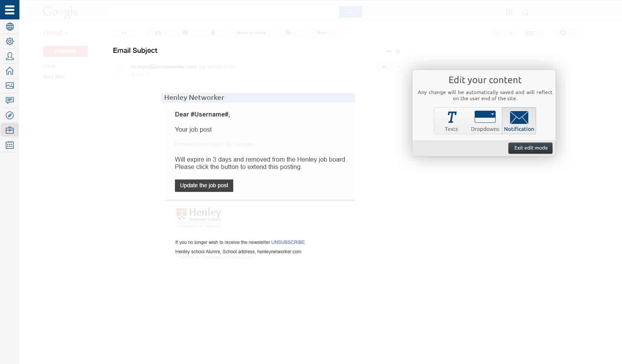Select the user profile icon in the sidebar
This screenshot has width=622, height=364.
pyautogui.click(x=10, y=56)
